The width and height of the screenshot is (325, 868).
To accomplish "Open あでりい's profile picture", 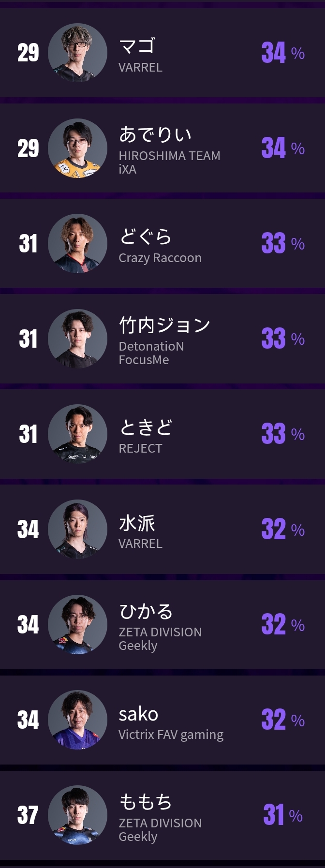I will [77, 148].
